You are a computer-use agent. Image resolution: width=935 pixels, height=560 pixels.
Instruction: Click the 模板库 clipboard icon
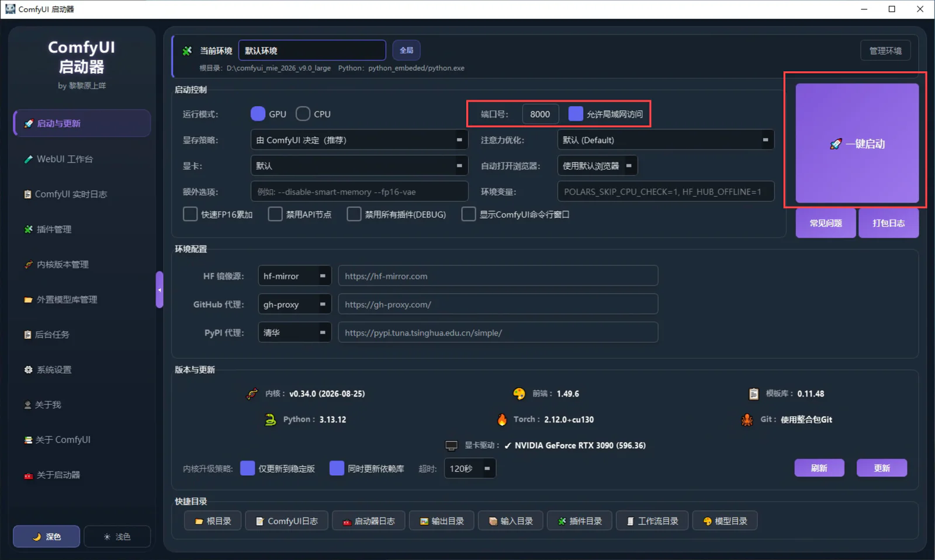coord(754,394)
